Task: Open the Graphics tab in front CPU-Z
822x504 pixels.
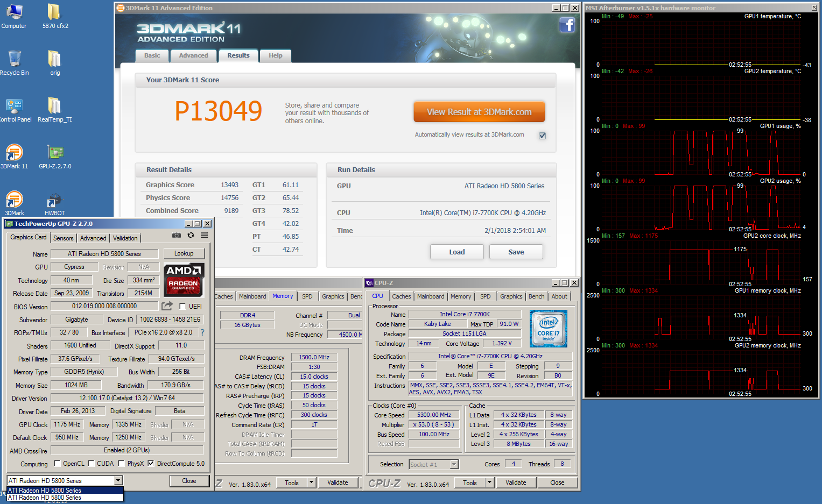Action: point(511,296)
